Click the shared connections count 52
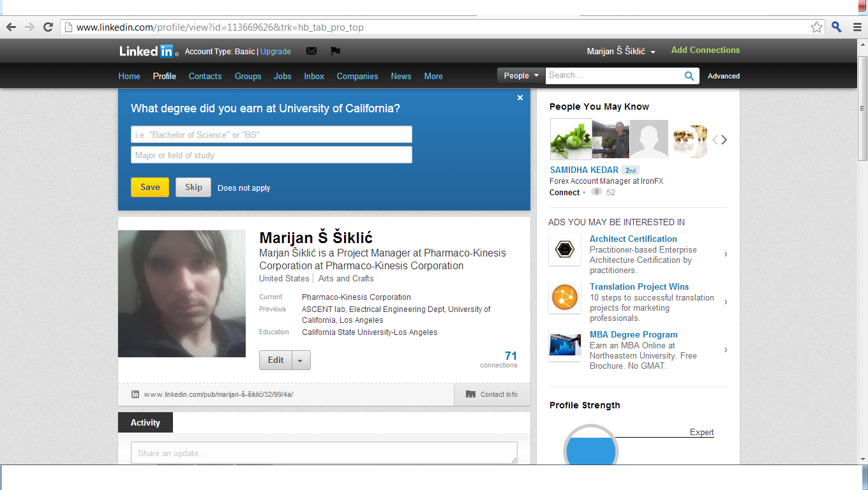This screenshot has width=868, height=490. 611,193
